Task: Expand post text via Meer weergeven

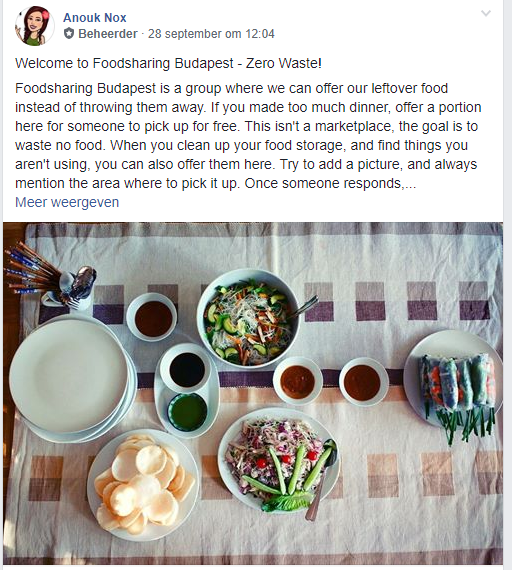Action: [67, 202]
